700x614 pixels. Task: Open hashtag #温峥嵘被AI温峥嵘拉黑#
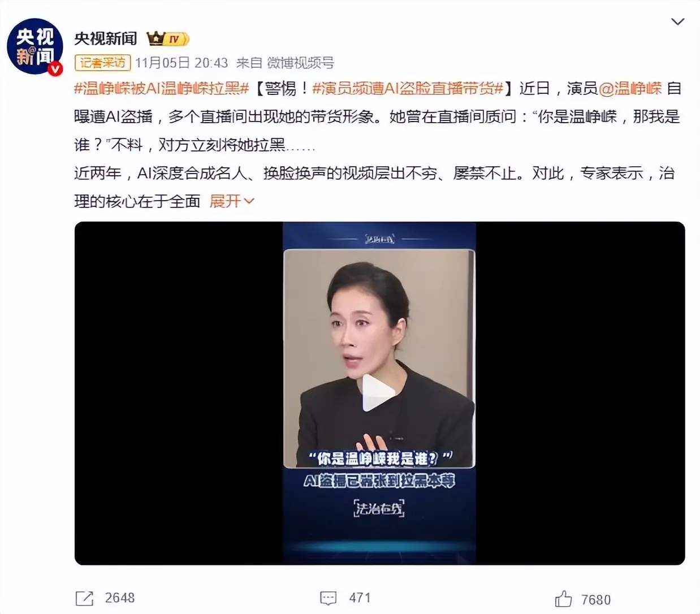pos(162,89)
